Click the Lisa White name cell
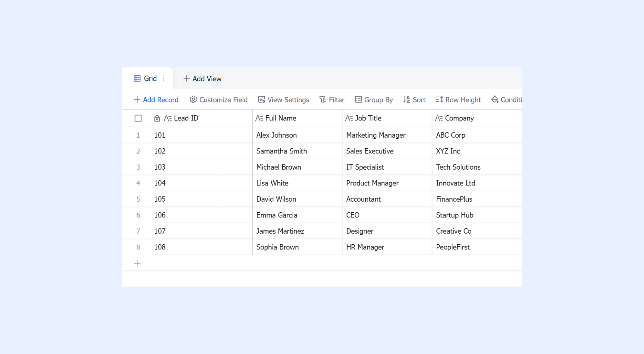The width and height of the screenshot is (644, 354). coord(297,183)
